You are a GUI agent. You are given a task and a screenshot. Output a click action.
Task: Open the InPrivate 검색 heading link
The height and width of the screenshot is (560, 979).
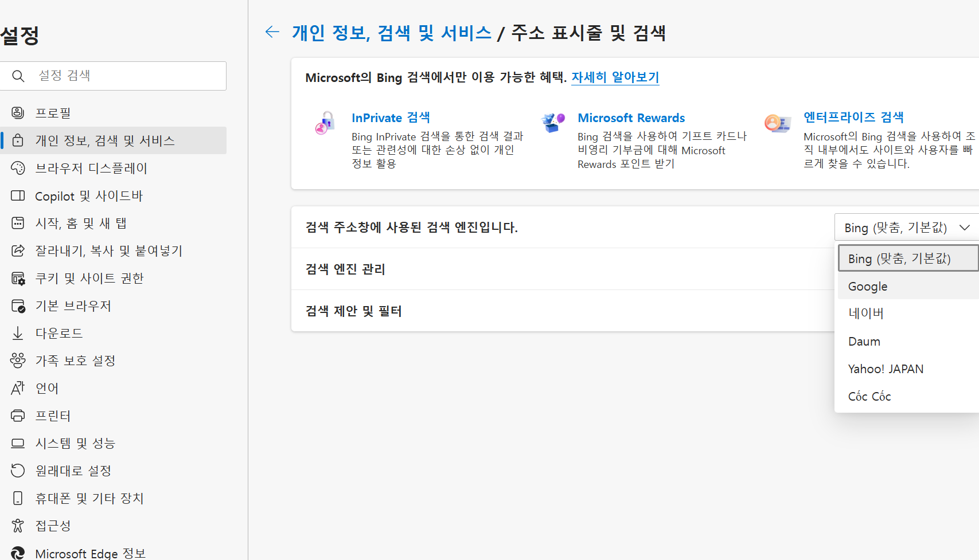[x=391, y=118]
